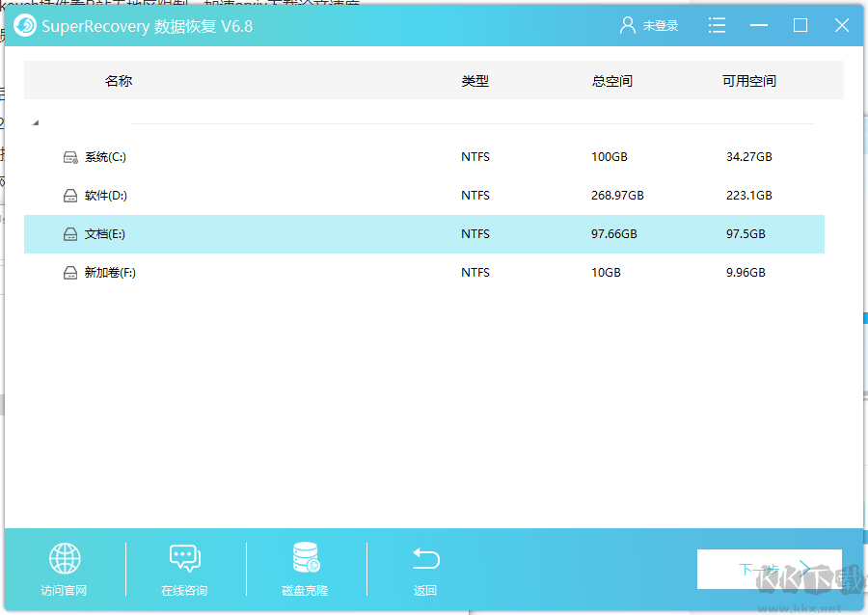The width and height of the screenshot is (868, 615).
Task: Click the user account icon
Action: tap(627, 25)
